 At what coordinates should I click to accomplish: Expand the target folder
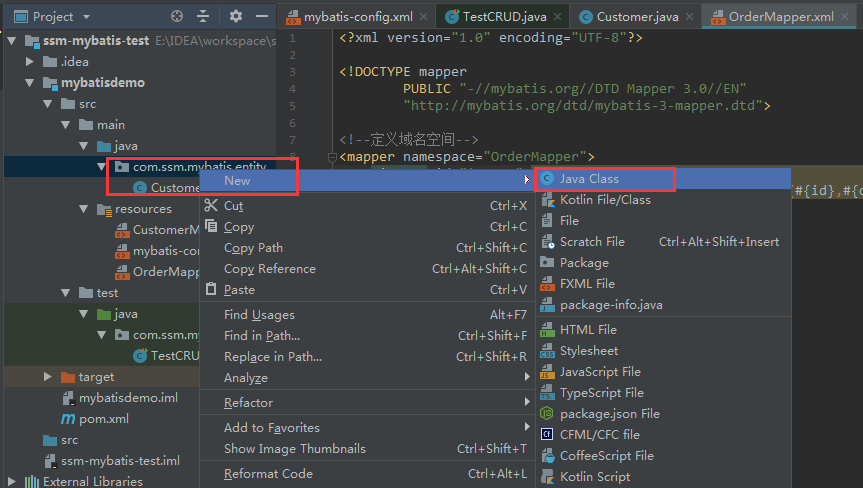[x=48, y=376]
